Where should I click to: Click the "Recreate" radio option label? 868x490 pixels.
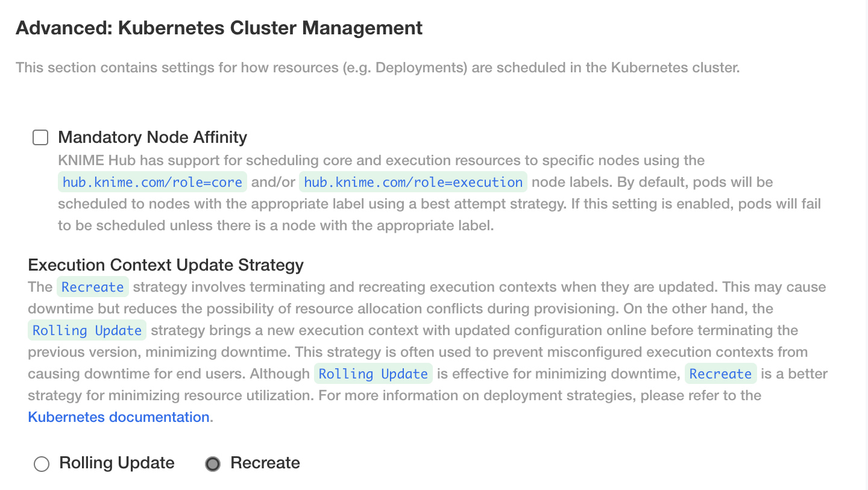point(265,463)
